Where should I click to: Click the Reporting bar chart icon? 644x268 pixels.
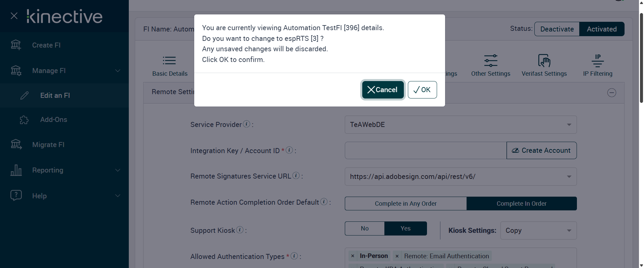16,170
